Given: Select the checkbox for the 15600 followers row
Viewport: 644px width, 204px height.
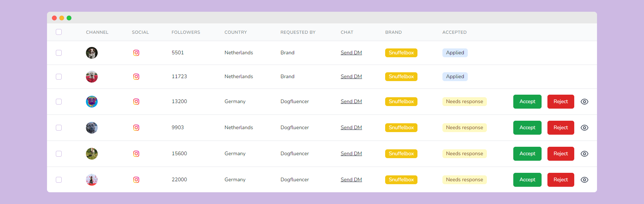Looking at the screenshot, I should tap(59, 154).
